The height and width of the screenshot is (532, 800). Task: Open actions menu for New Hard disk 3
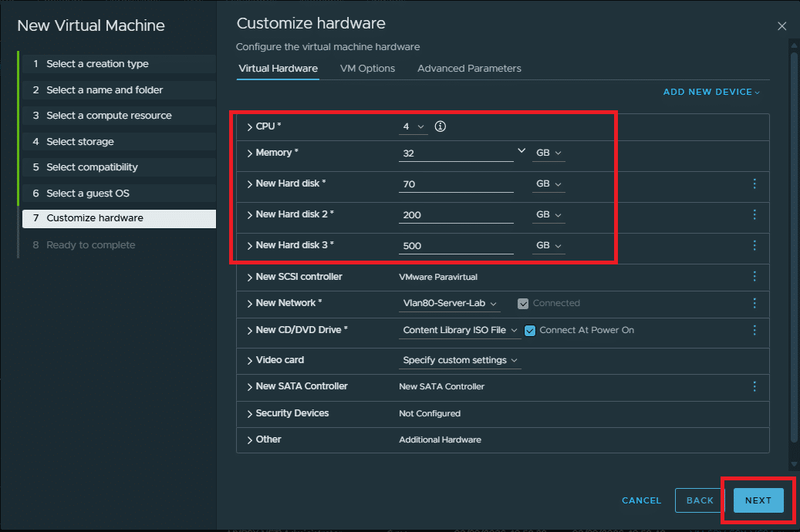(x=754, y=245)
